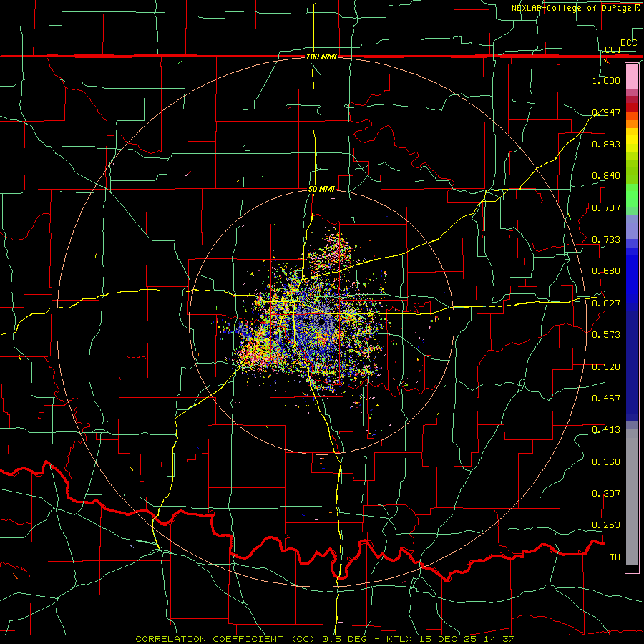This screenshot has width=644, height=644.
Task: Click the 15 DEC 25 date in the caption
Action: (x=448, y=639)
